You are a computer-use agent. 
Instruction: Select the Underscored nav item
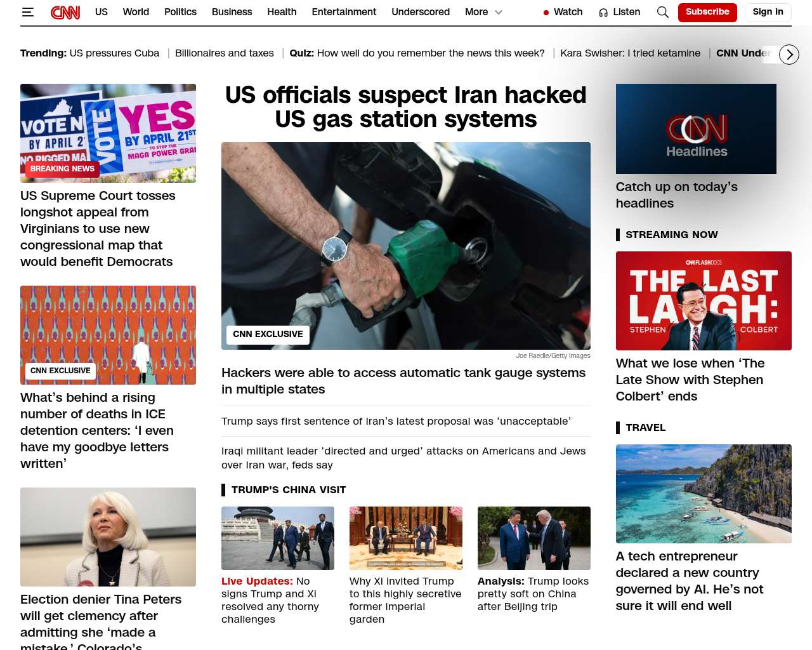421,12
